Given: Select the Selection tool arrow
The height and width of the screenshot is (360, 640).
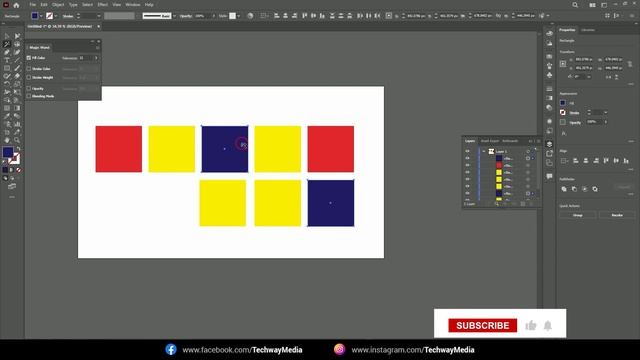Looking at the screenshot, I should coord(7,36).
